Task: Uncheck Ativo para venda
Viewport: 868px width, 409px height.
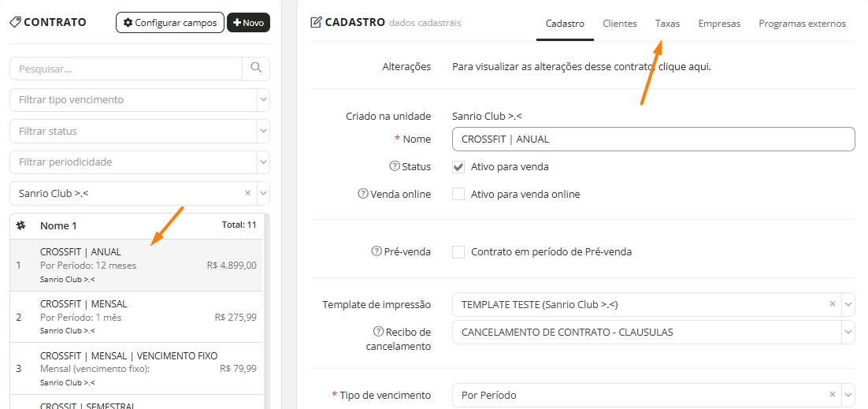Action: [458, 166]
